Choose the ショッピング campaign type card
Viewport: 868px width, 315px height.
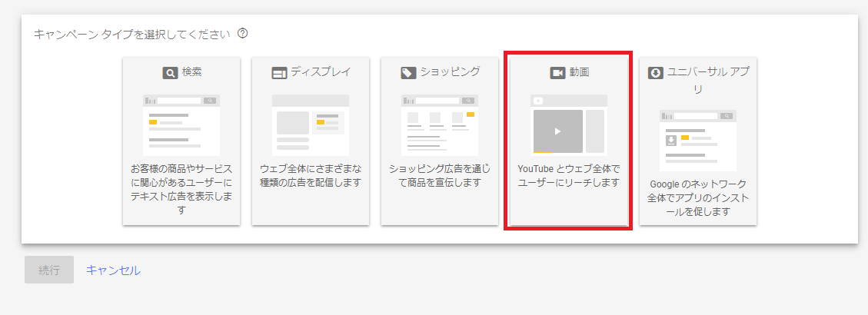coord(440,141)
